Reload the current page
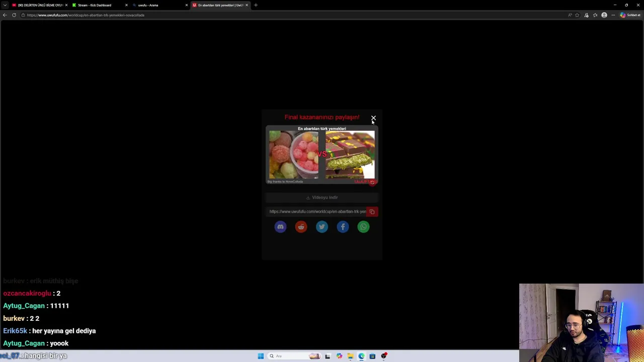 [14, 15]
